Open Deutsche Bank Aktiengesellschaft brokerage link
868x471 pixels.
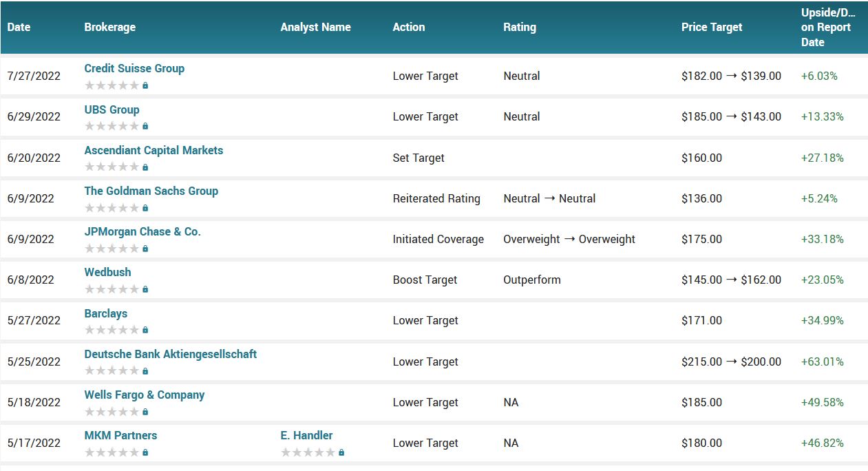tap(171, 355)
